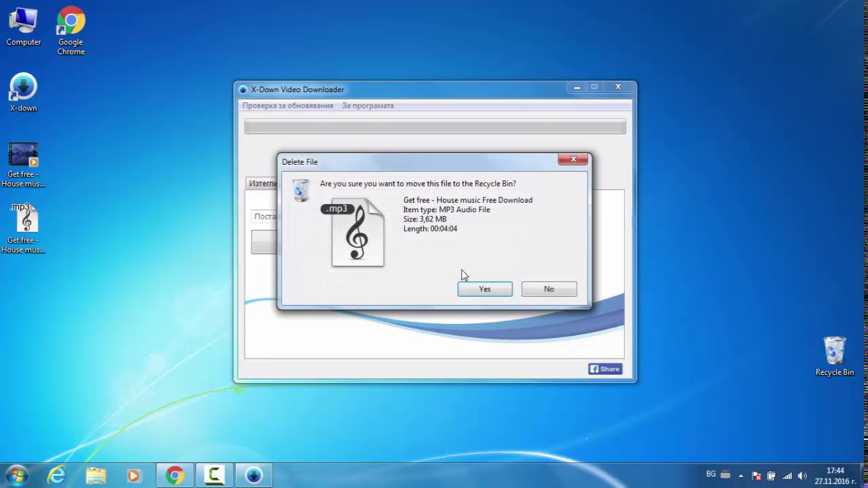Close the X-Down Video Downloader window
Viewport: 868px width, 488px height.
618,87
